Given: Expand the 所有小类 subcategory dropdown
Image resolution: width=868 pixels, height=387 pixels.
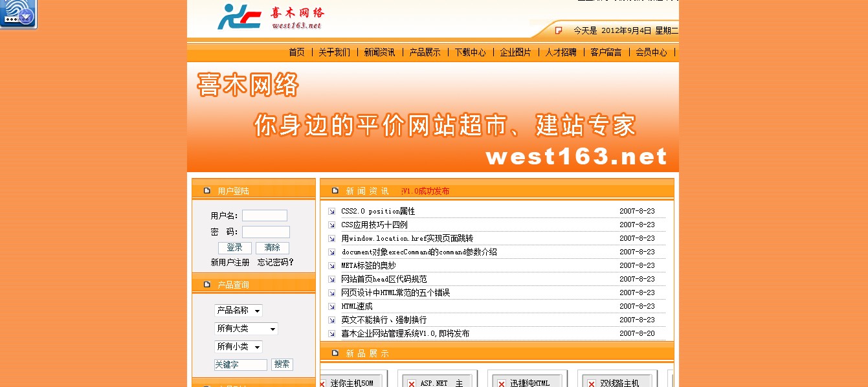Looking at the screenshot, I should (x=238, y=347).
